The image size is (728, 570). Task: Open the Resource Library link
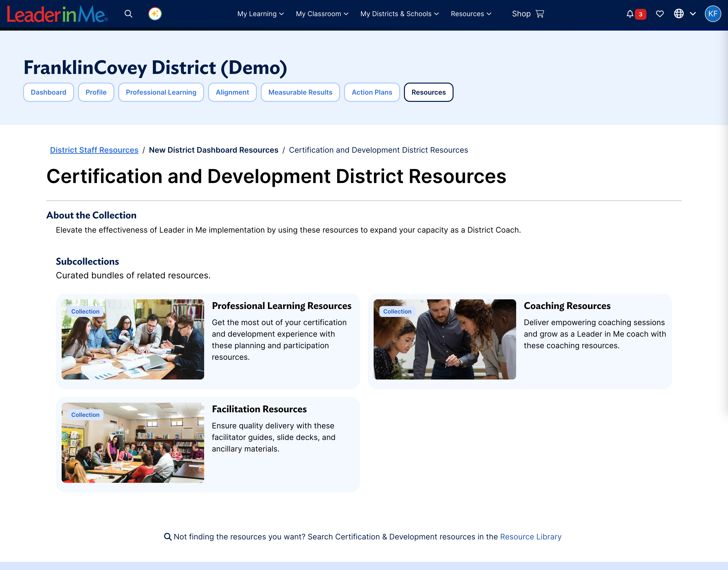pos(531,537)
